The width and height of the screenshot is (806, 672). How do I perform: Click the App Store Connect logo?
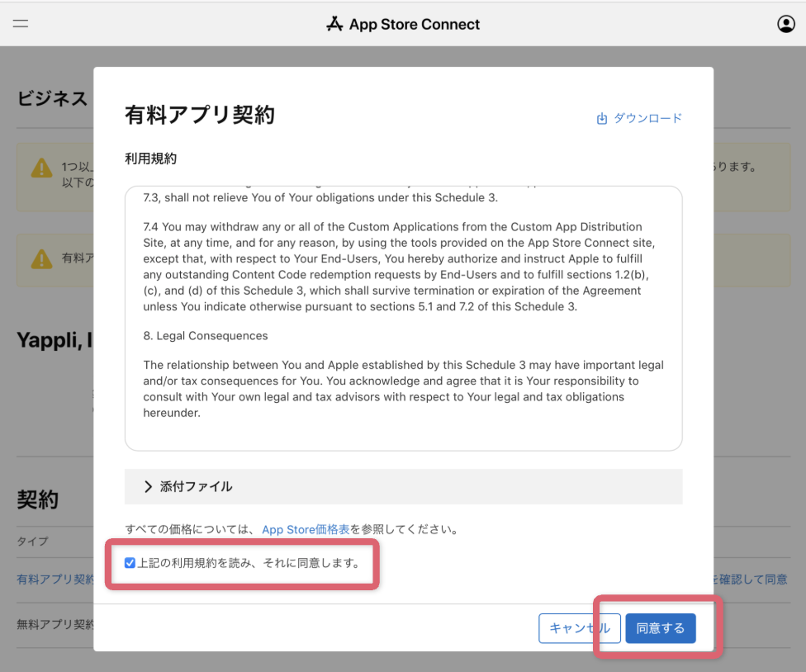[x=403, y=24]
